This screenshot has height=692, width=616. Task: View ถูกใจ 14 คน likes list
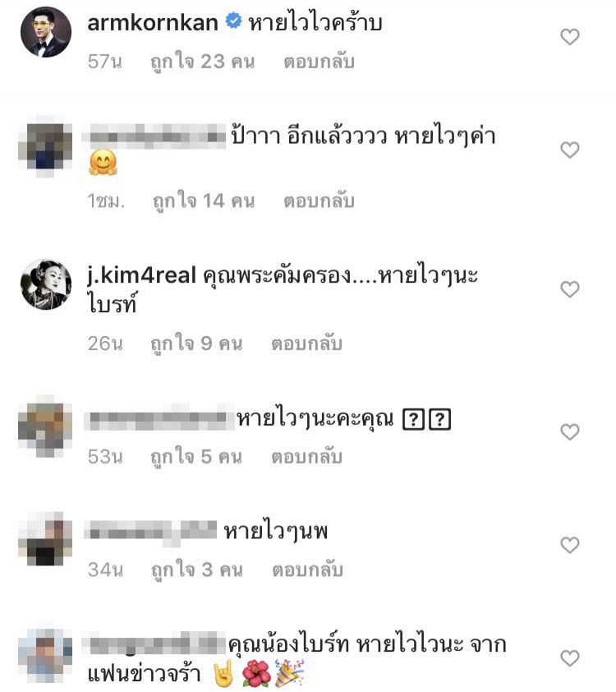204,201
